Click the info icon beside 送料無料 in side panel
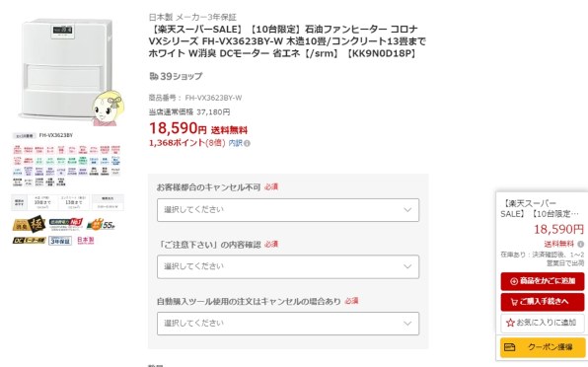Viewport: 588px width, 367px height. [580, 245]
